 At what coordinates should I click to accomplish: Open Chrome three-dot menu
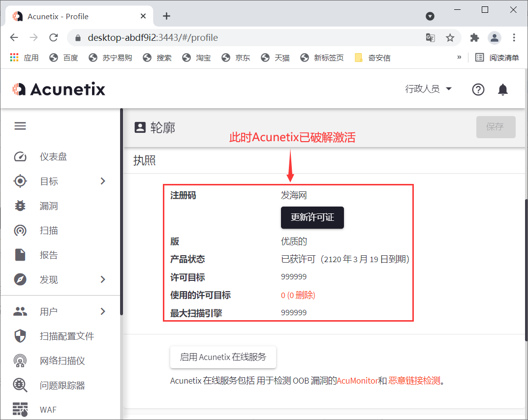(514, 38)
